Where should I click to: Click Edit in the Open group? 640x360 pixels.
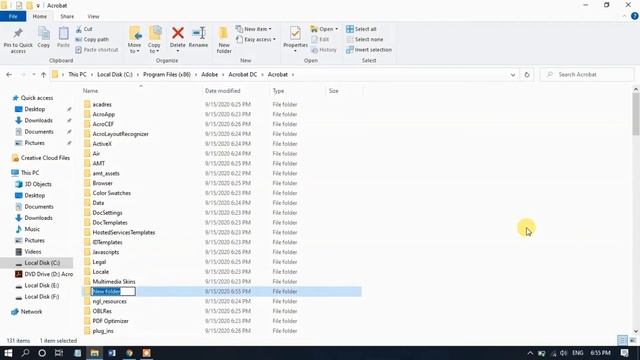pyautogui.click(x=320, y=40)
